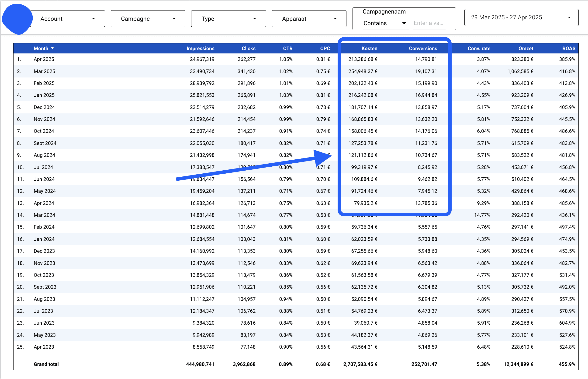Click the Conv. rate column header
588x379 pixels.
(479, 49)
